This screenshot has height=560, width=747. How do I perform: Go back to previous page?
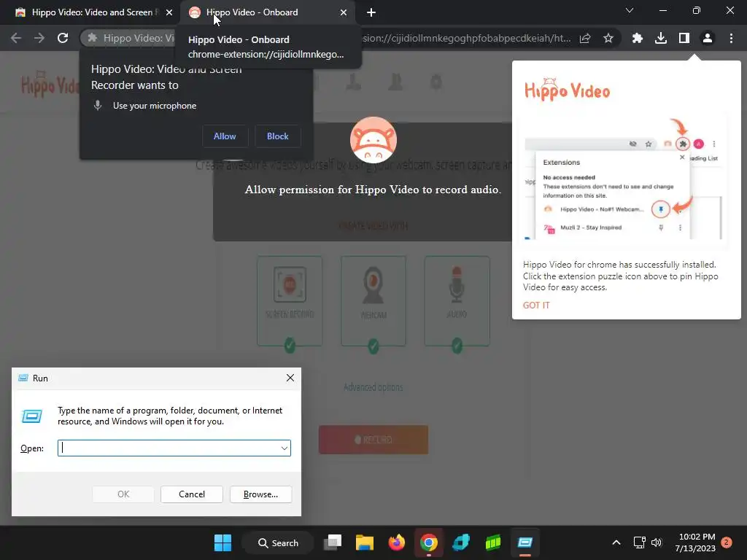16,38
